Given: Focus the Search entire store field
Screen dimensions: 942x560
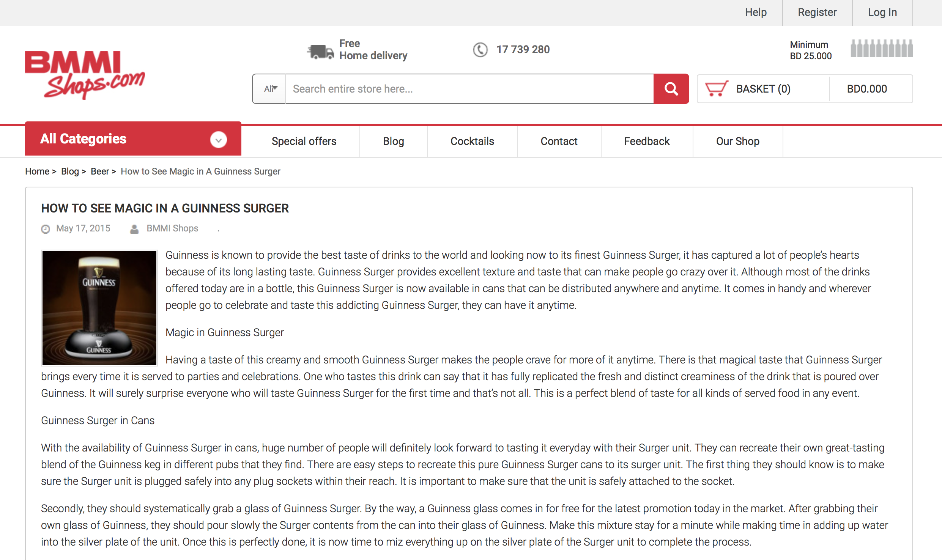Looking at the screenshot, I should point(469,89).
